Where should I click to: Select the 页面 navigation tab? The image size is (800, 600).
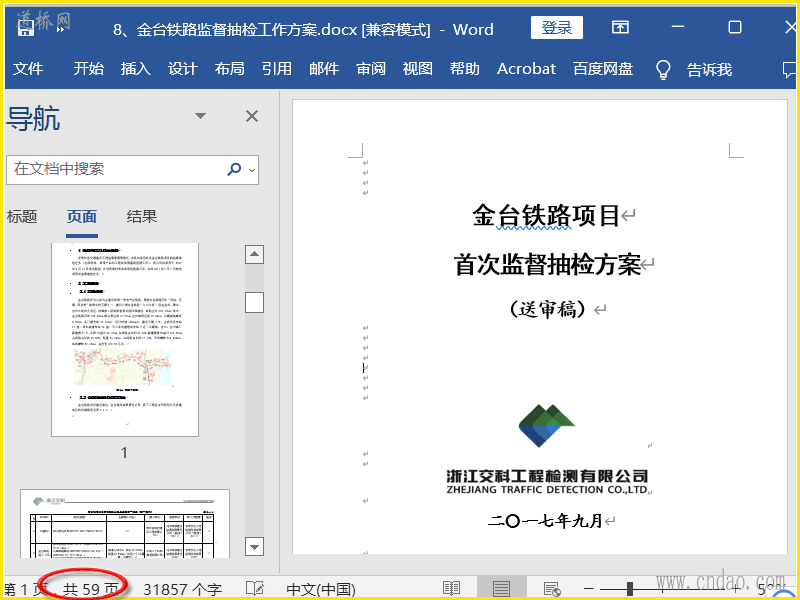pyautogui.click(x=82, y=217)
